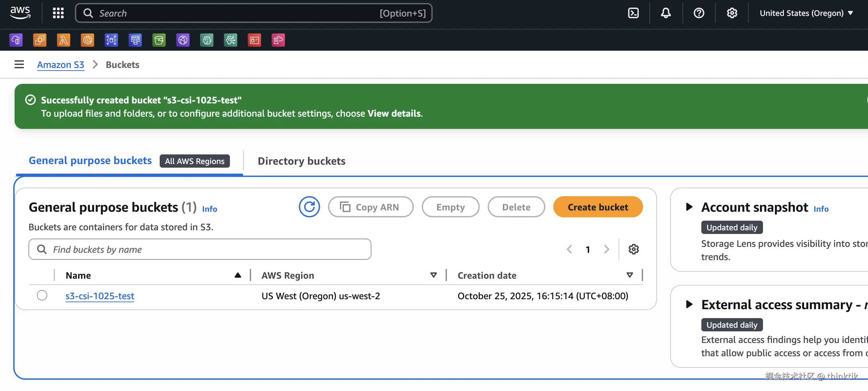The image size is (868, 391).
Task: Click the Create bucket button
Action: (x=598, y=207)
